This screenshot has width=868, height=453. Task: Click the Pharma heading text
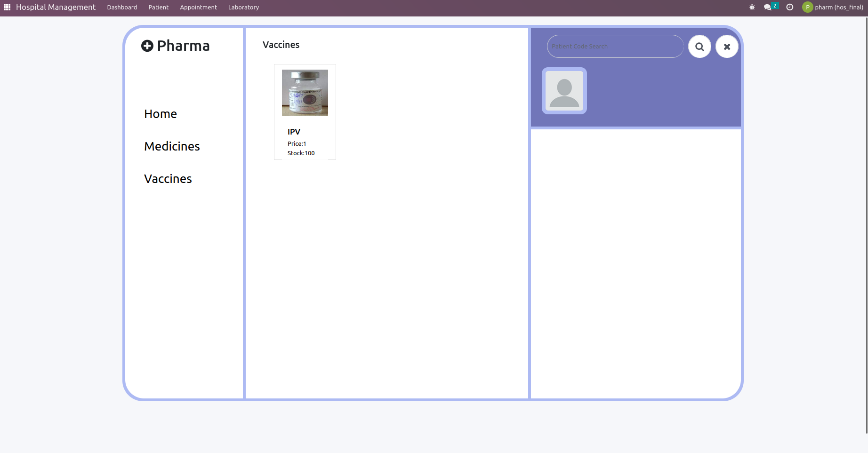point(183,46)
